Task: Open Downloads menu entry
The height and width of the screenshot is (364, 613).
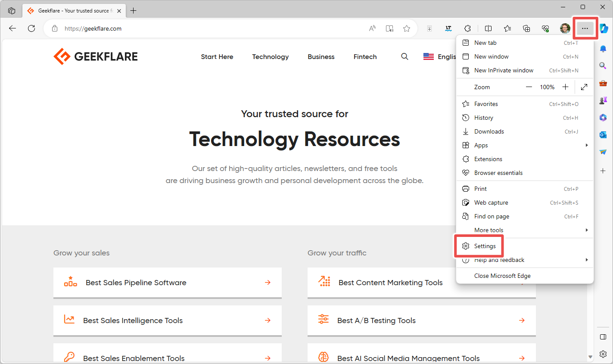Action: pyautogui.click(x=525, y=131)
